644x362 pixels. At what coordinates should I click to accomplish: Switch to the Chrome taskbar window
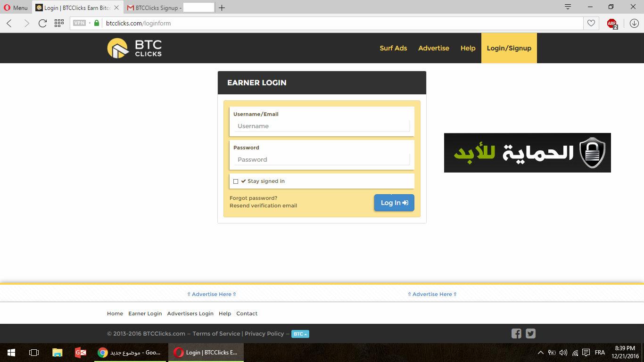pyautogui.click(x=130, y=353)
